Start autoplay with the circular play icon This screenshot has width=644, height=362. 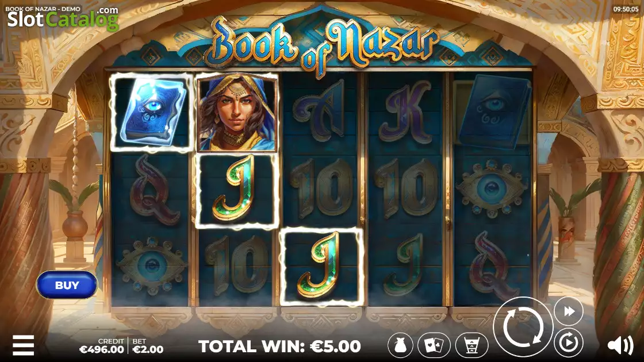pos(569,342)
